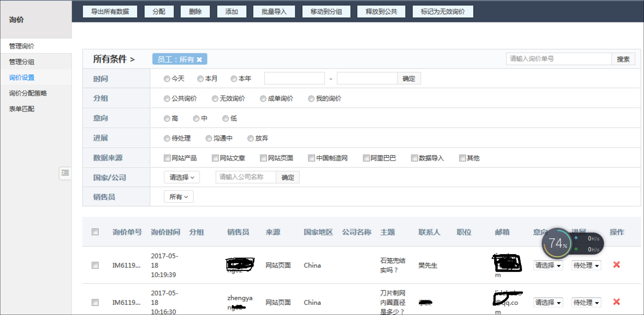Click the 搜索 button

click(x=623, y=59)
